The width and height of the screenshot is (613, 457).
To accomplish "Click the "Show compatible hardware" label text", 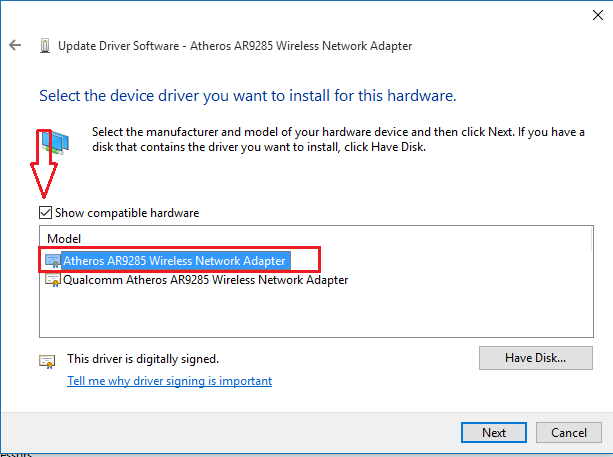I will click(127, 213).
